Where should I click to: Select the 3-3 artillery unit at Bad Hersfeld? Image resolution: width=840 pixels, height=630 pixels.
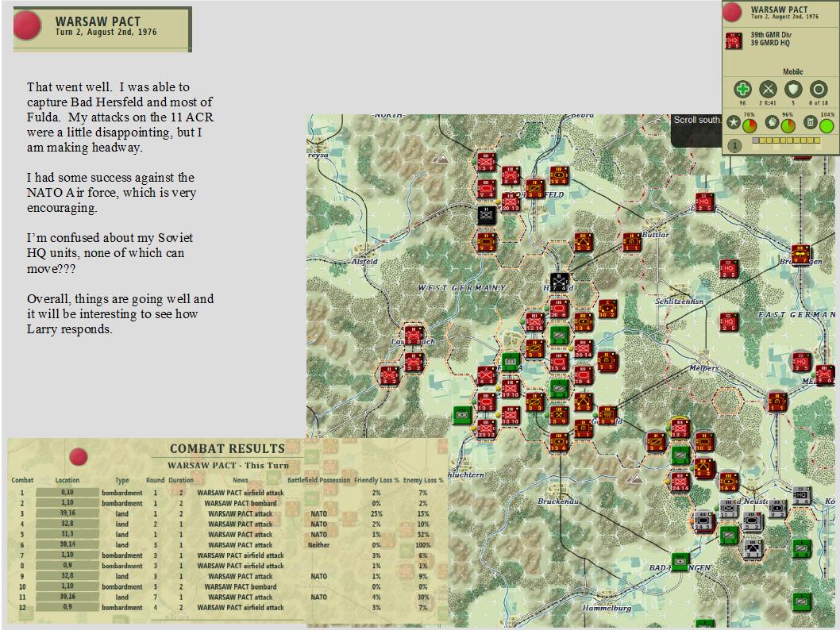[534, 188]
